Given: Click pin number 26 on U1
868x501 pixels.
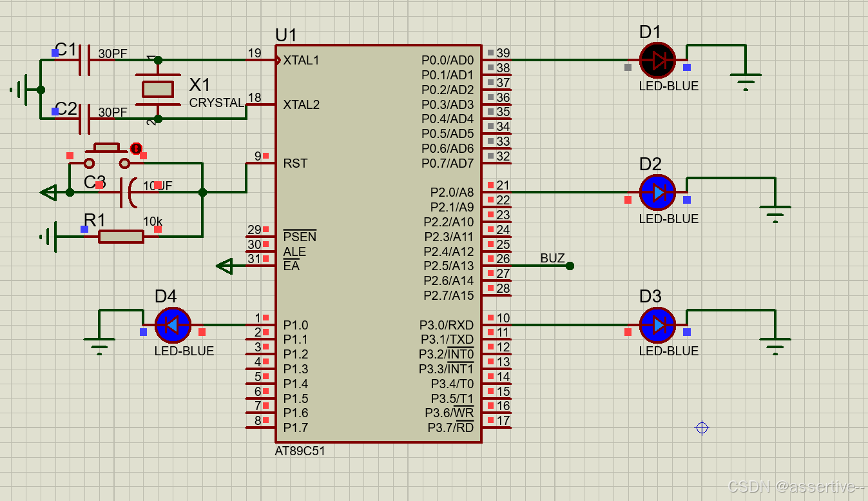Looking at the screenshot, I should point(503,259).
